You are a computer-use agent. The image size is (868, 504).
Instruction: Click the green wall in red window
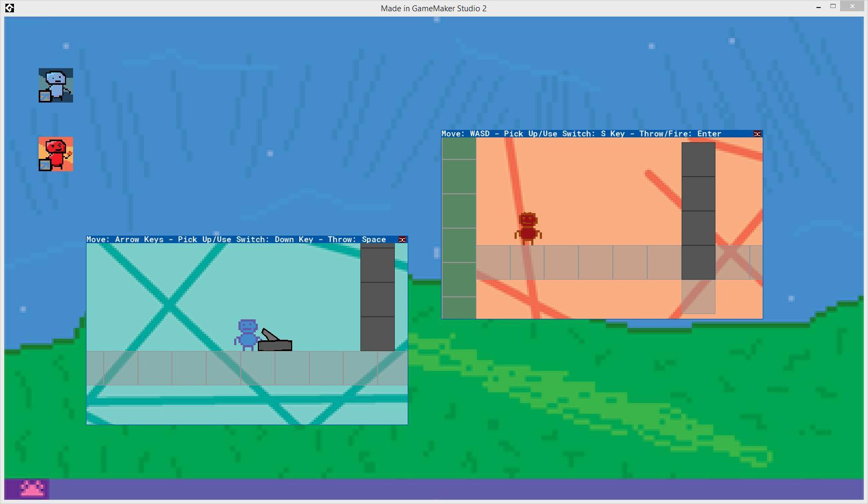pyautogui.click(x=459, y=228)
